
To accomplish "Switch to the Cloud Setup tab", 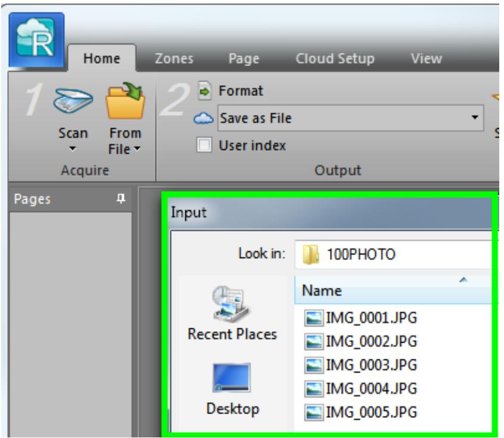I will [335, 59].
